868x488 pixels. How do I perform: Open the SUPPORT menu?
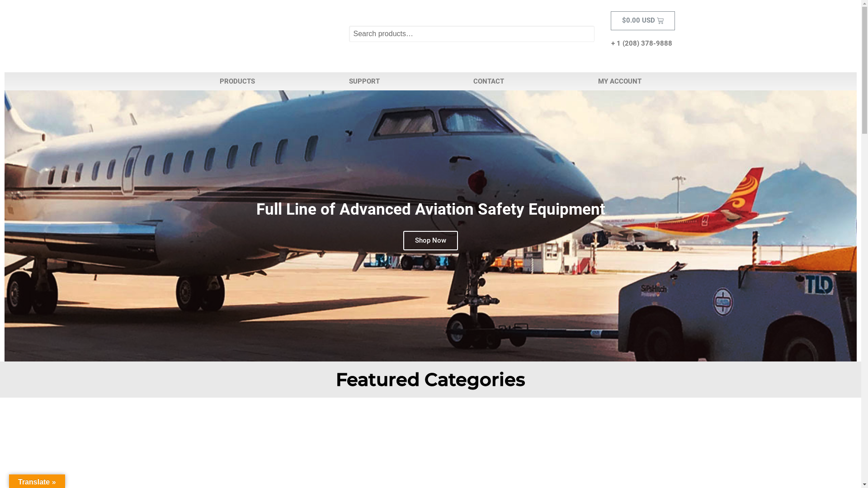click(x=364, y=81)
